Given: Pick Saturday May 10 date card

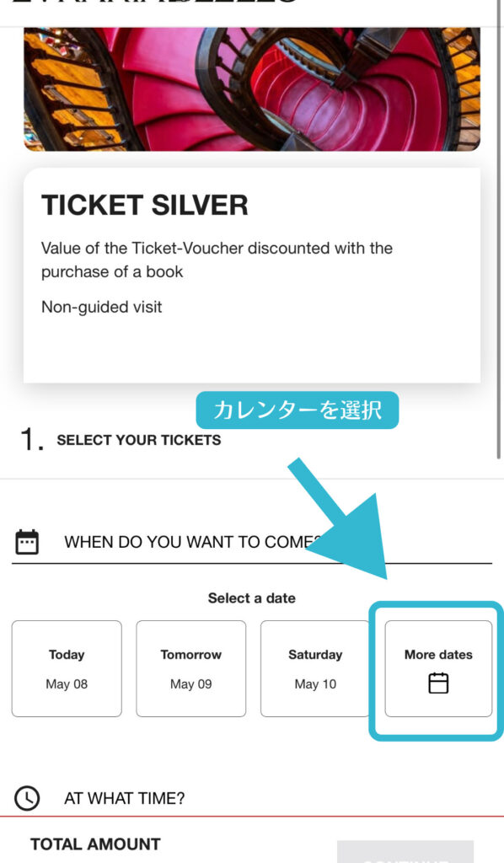Looking at the screenshot, I should coord(315,668).
